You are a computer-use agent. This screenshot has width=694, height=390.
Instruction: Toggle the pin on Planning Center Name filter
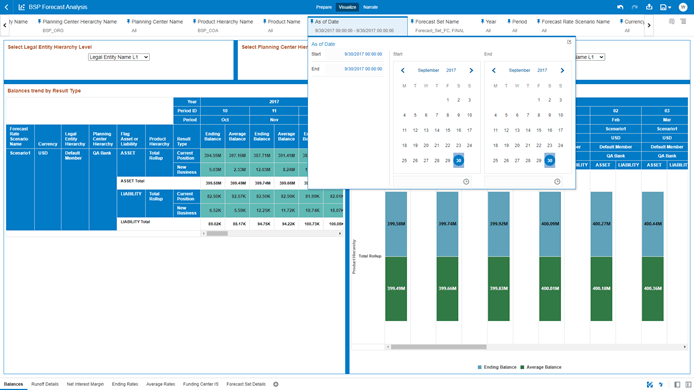[x=128, y=21]
